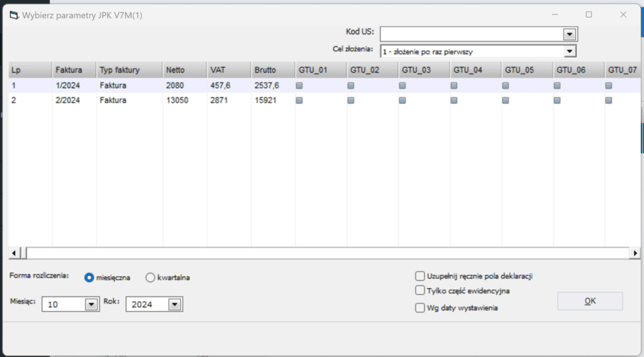Screen dimensions: 644x357
Task: Open the 'Miesiąc' month dropdown
Action: 91,305
